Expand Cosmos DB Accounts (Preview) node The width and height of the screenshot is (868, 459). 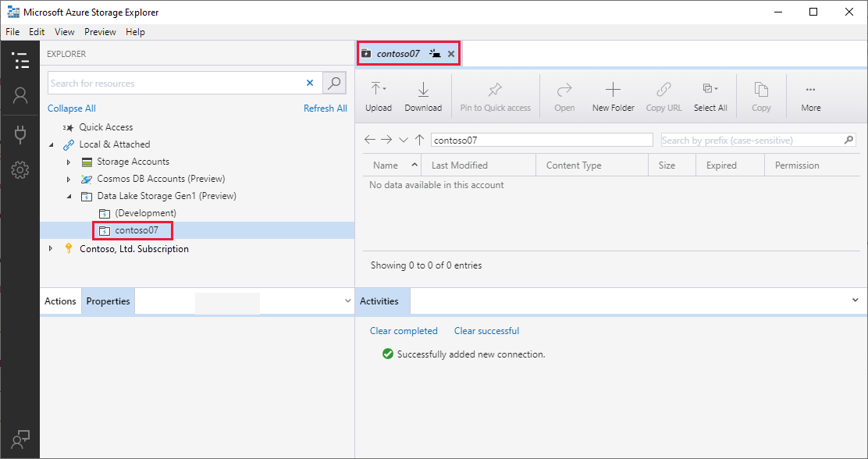(x=69, y=180)
